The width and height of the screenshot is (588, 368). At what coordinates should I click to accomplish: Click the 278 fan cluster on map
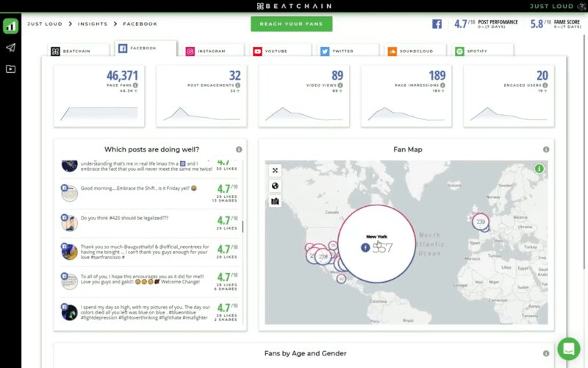pyautogui.click(x=323, y=257)
